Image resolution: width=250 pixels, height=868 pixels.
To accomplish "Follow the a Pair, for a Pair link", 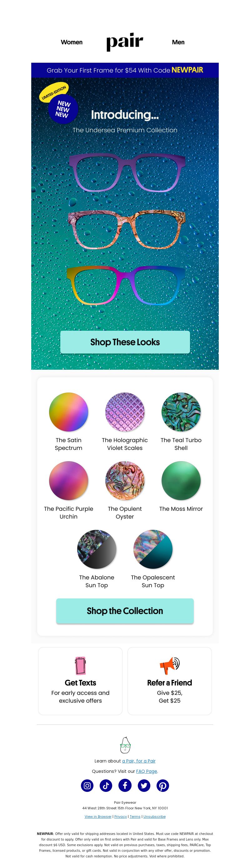I will click(139, 760).
